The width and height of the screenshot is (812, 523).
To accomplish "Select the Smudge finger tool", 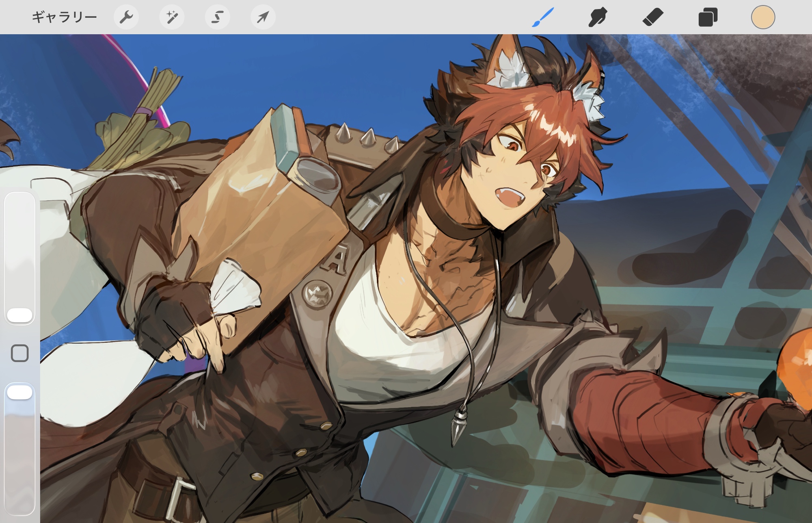I will pos(598,17).
